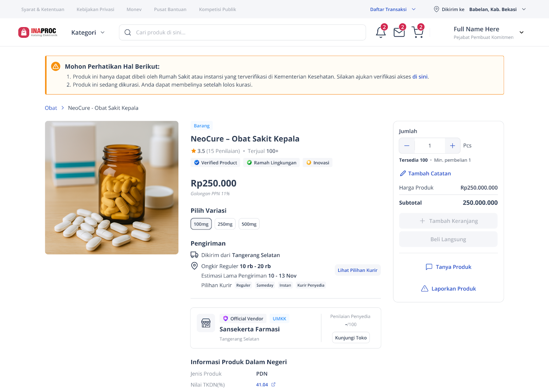Viewport: 549px width, 392px height.
Task: Click the NeoCure product image thumbnail
Action: click(112, 187)
